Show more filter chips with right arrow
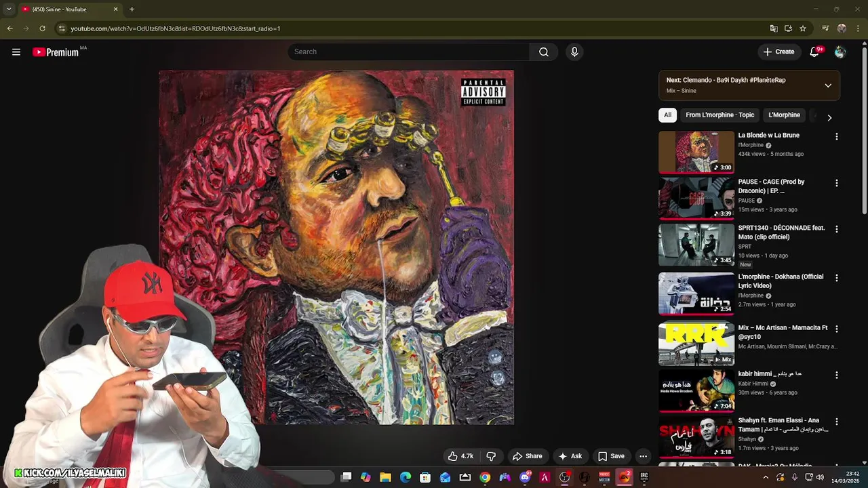The width and height of the screenshot is (868, 488). [x=829, y=117]
